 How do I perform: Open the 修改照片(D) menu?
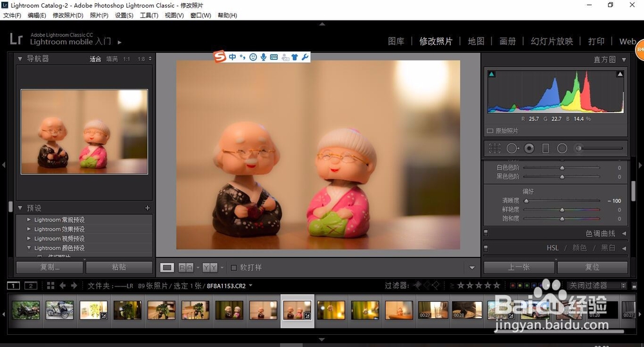point(68,15)
